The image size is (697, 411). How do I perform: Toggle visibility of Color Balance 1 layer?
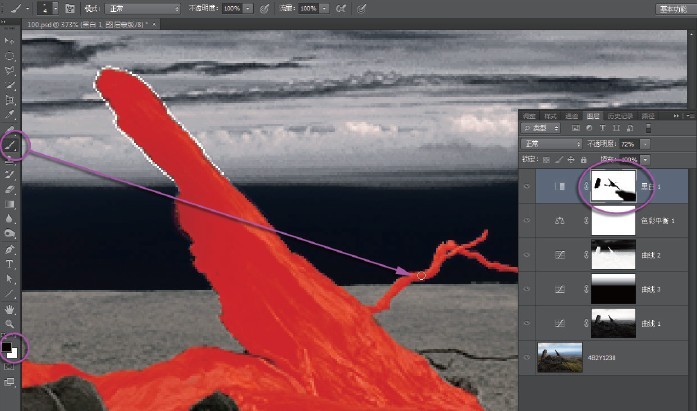527,222
